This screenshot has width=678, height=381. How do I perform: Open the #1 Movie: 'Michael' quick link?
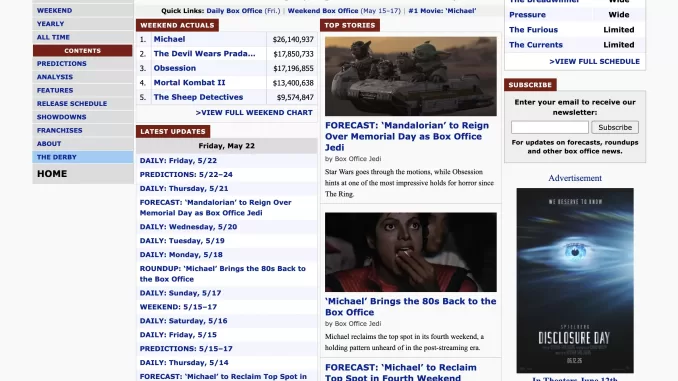point(442,11)
